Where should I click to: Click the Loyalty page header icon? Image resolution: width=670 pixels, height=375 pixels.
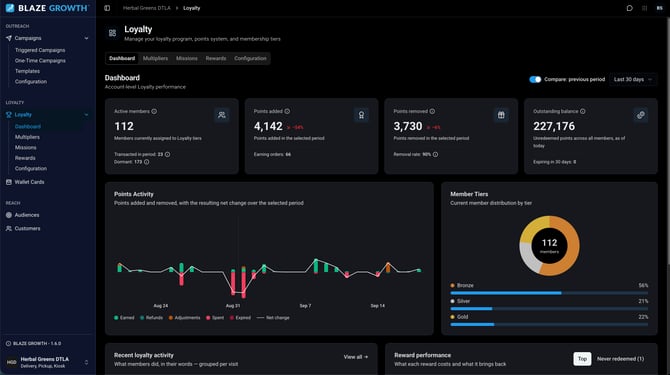[112, 33]
